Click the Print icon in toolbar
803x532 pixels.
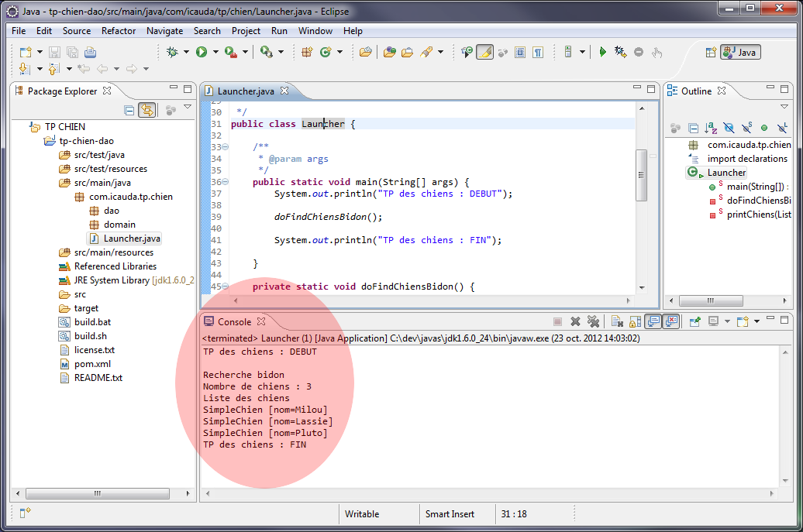point(90,52)
